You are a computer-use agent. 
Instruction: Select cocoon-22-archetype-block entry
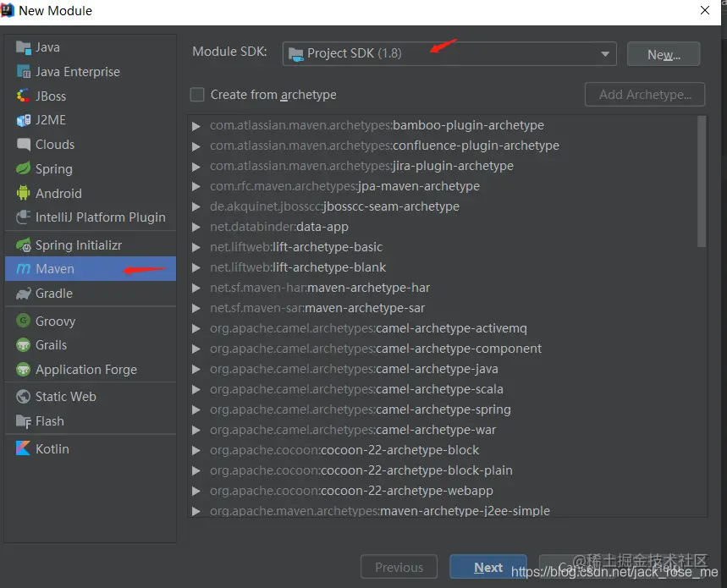[x=344, y=450]
